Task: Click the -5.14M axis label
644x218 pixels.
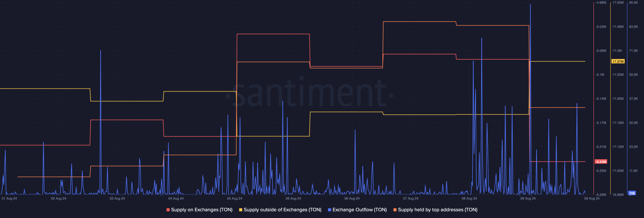Action: point(601,99)
